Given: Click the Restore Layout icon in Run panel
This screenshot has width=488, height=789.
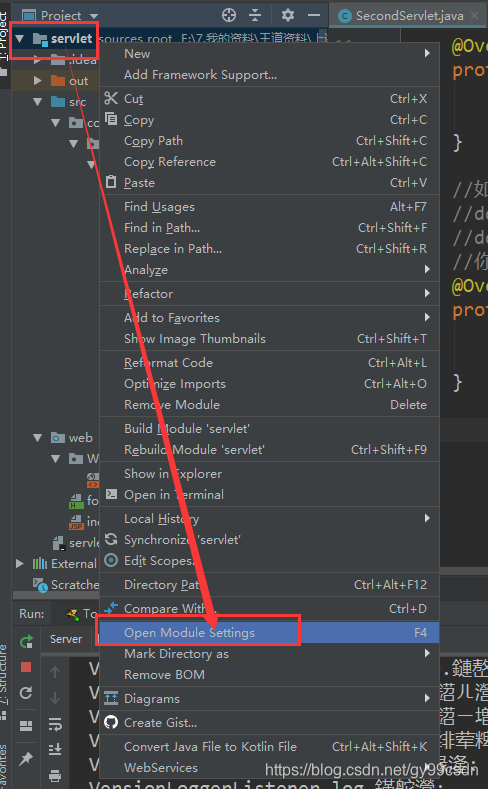Looking at the screenshot, I should [x=26, y=725].
